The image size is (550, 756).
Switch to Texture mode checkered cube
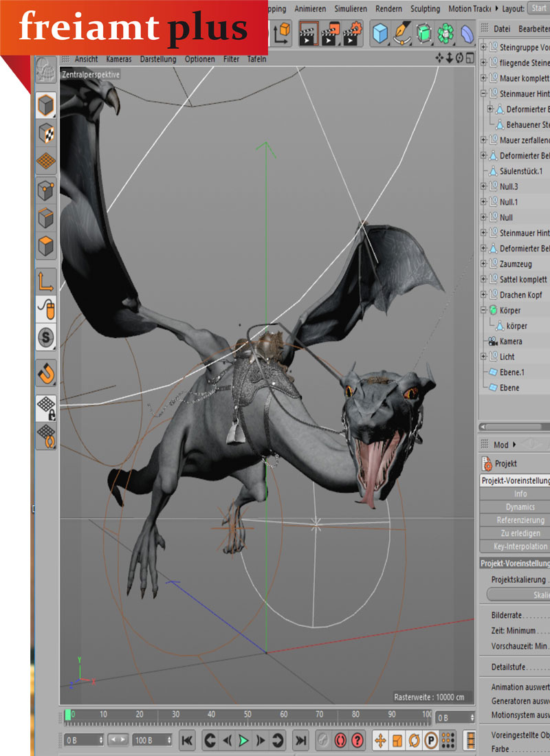coord(46,133)
